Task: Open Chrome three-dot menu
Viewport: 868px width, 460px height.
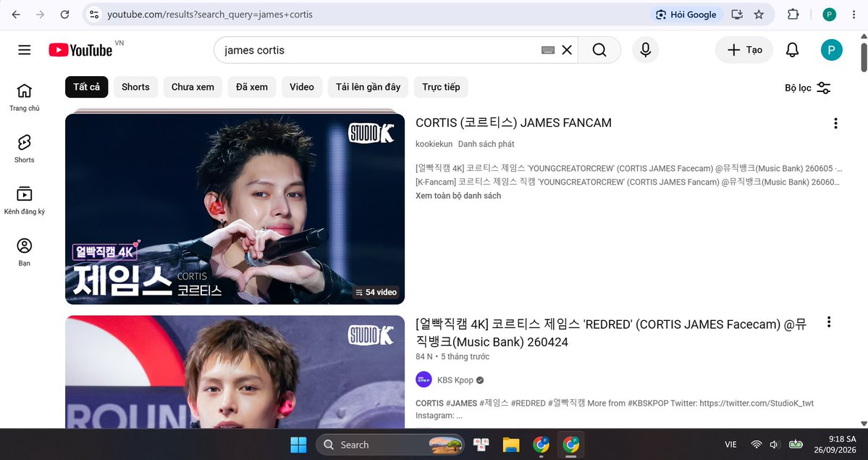Action: click(x=854, y=14)
